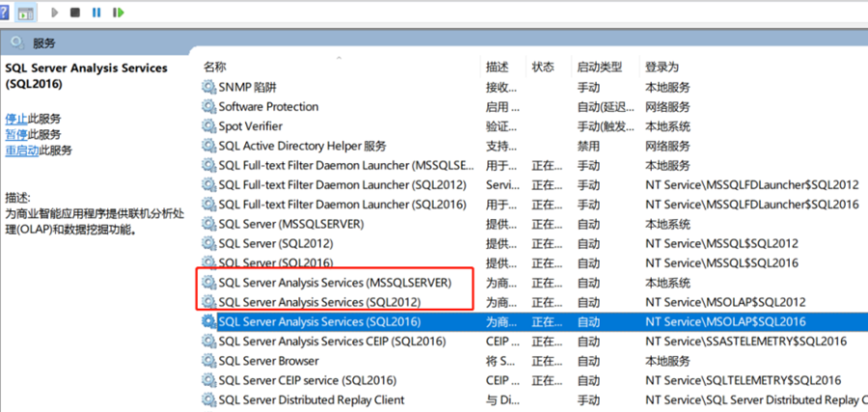Select SQL Server Analysis Services (MSSQLSERVER) row
This screenshot has width=868, height=412.
[x=335, y=283]
